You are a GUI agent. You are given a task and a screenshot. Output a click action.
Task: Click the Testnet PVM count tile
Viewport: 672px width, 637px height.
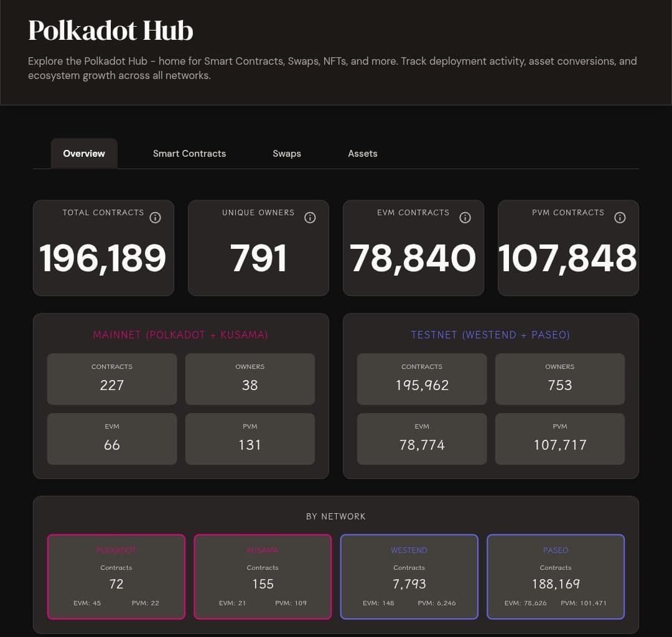coord(560,439)
